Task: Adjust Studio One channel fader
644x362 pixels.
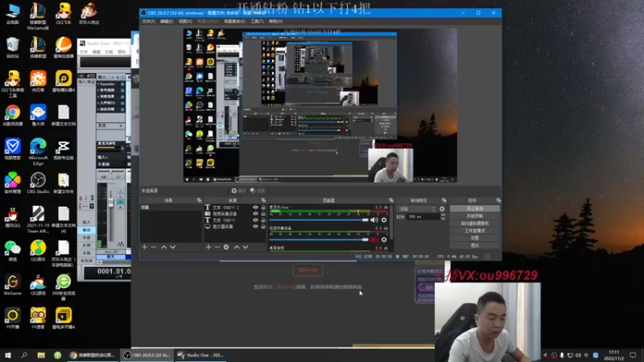Action: click(111, 203)
